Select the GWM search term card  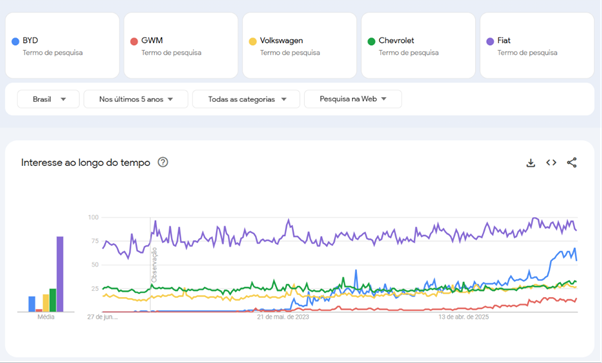pyautogui.click(x=181, y=46)
